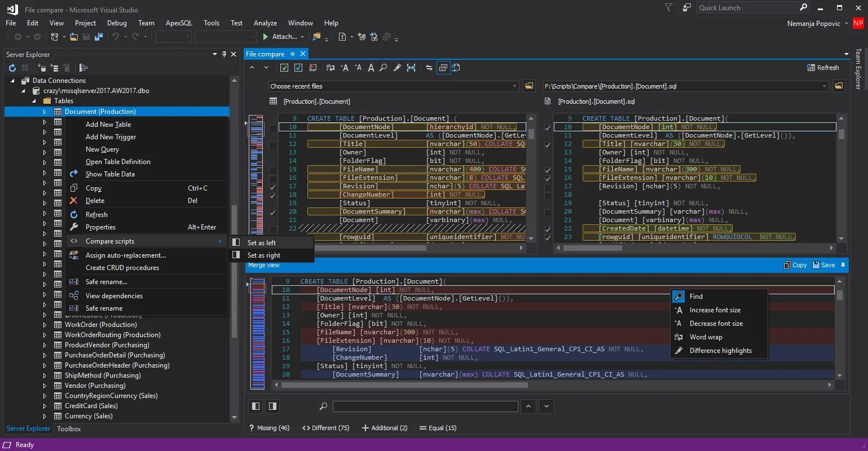Click the Refresh button in File compare
The width and height of the screenshot is (868, 451).
coord(823,68)
